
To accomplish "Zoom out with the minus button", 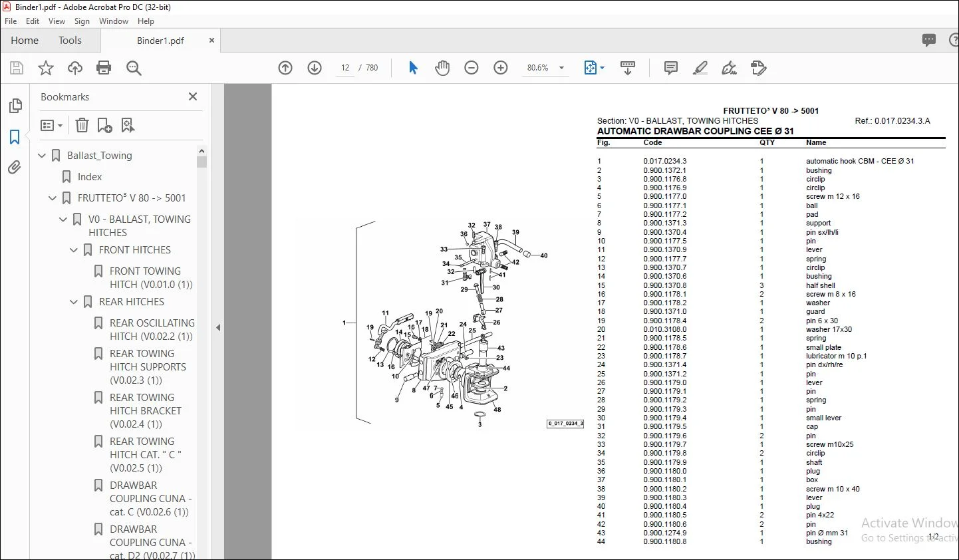I will pos(472,68).
